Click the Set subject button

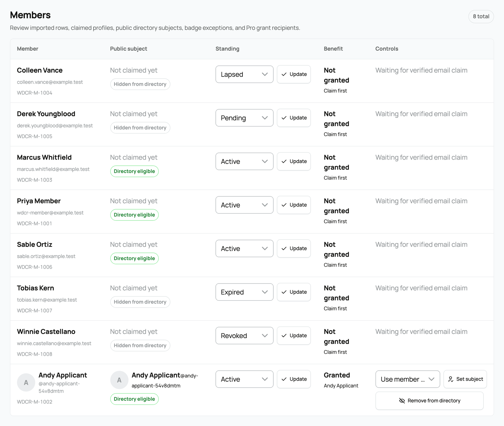[465, 379]
